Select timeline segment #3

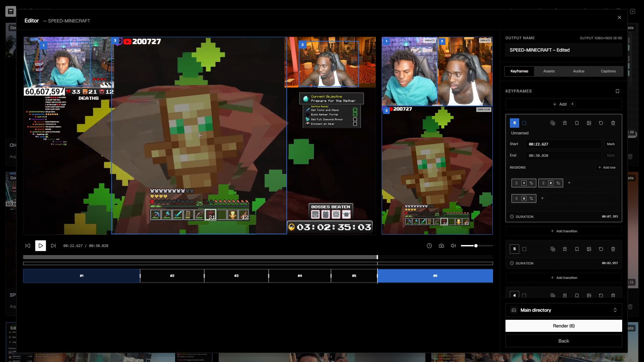(236, 276)
